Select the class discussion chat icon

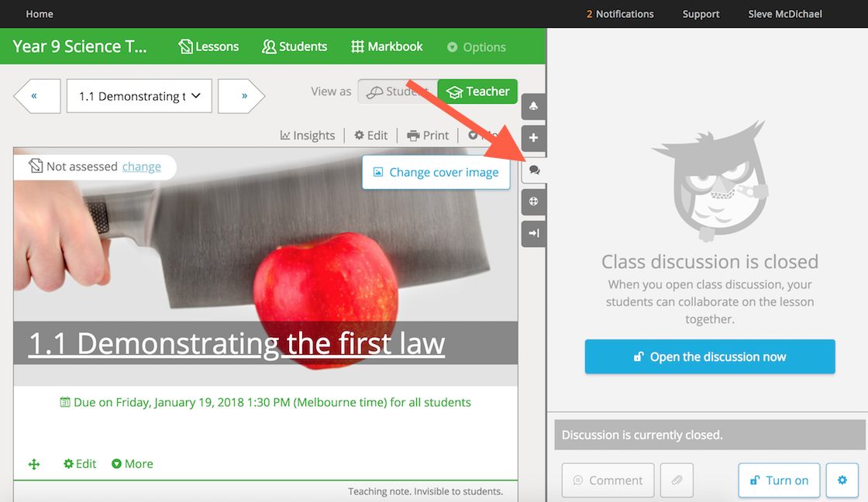pos(534,170)
